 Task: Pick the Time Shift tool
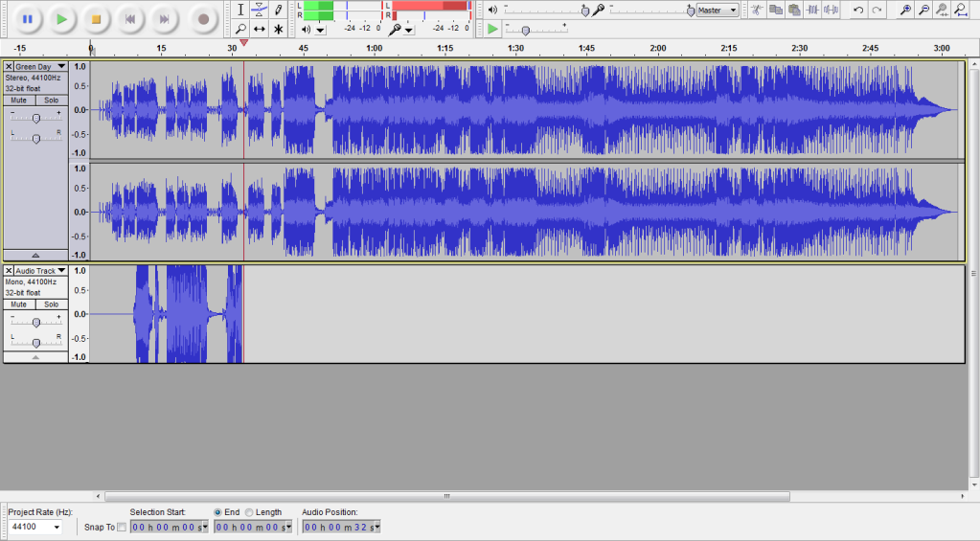pyautogui.click(x=260, y=29)
